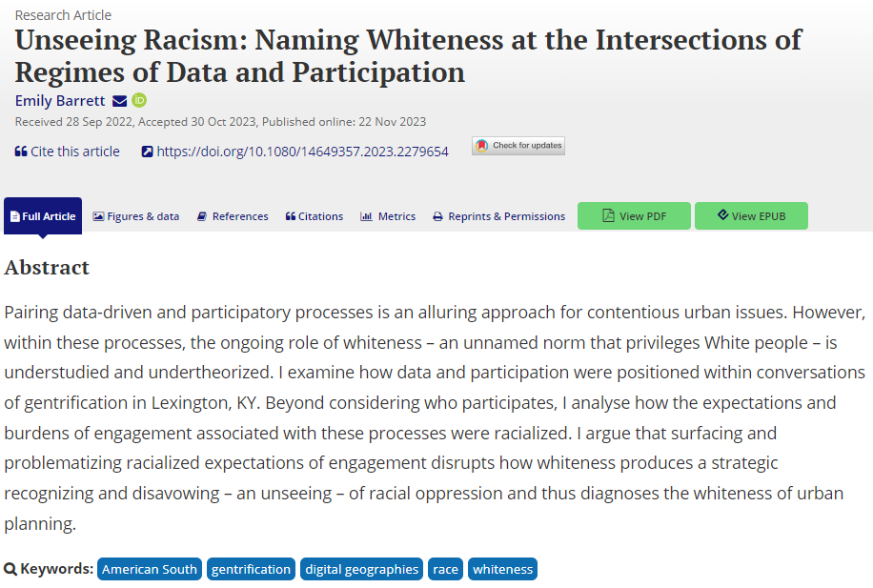
Task: Click the printer icon for Reprints
Action: pos(437,216)
